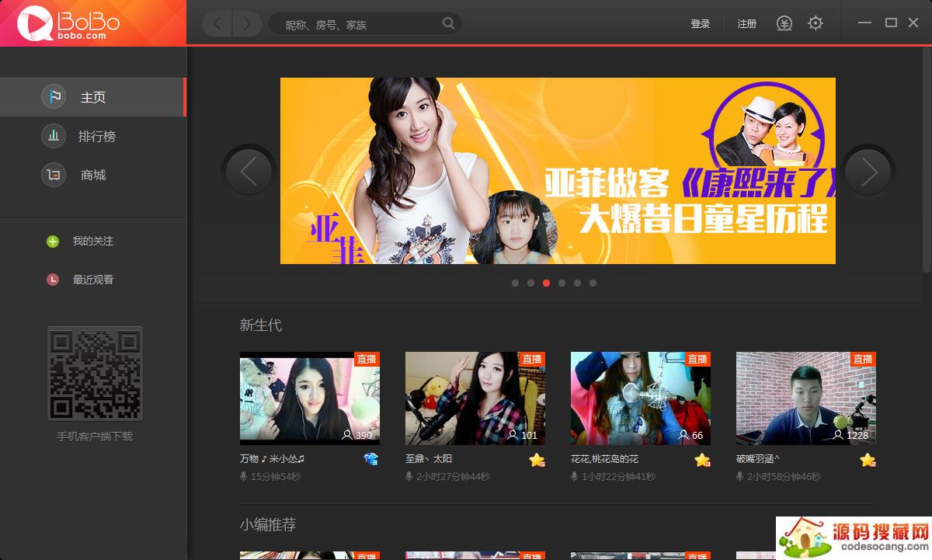Screen dimensions: 932x560
Task: Click the search magnifier icon
Action: (x=448, y=23)
